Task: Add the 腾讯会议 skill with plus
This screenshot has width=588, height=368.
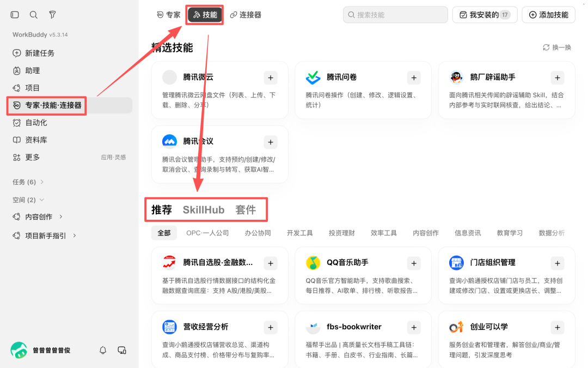Action: [271, 142]
